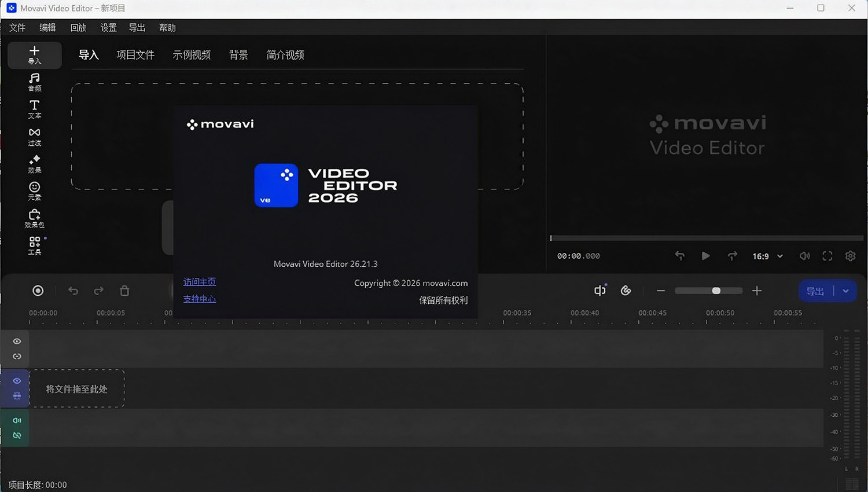Click the timeline zoom slider handle
Screen dimensions: 868x492
(x=716, y=291)
